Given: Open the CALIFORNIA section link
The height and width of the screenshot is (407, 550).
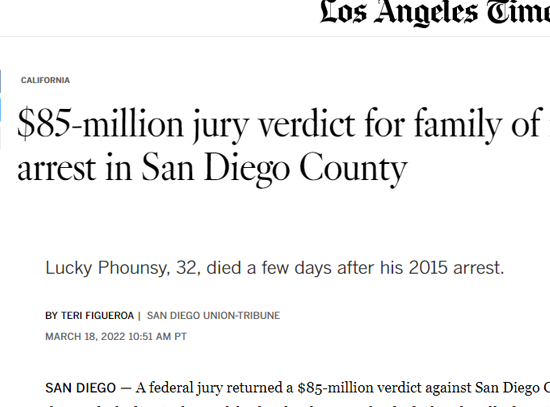Looking at the screenshot, I should click(45, 80).
